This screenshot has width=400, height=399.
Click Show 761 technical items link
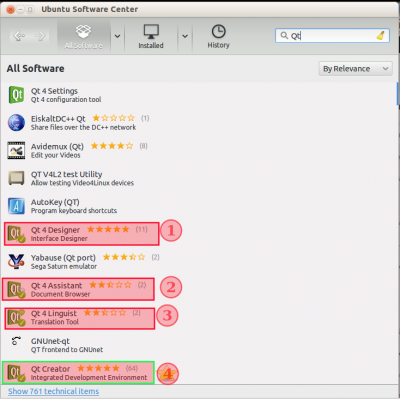[x=53, y=391]
